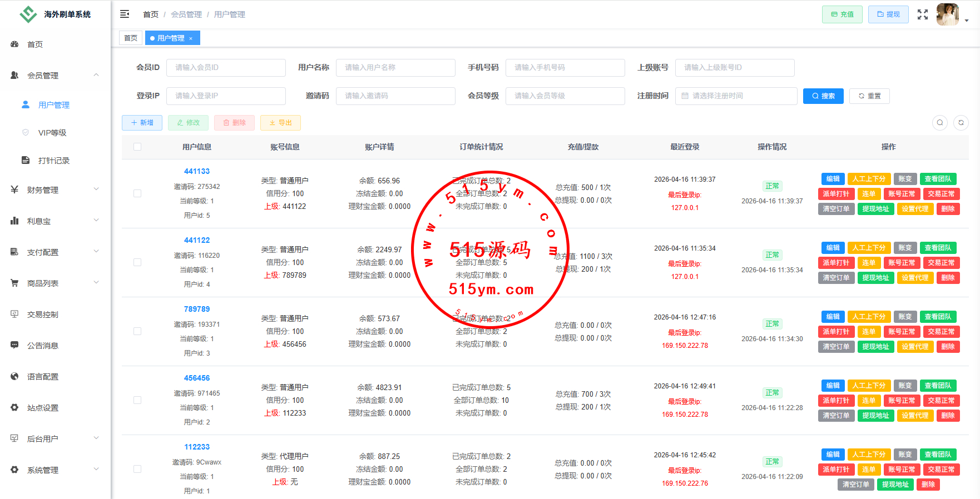Open VIP等级 in the sidebar

click(x=52, y=133)
